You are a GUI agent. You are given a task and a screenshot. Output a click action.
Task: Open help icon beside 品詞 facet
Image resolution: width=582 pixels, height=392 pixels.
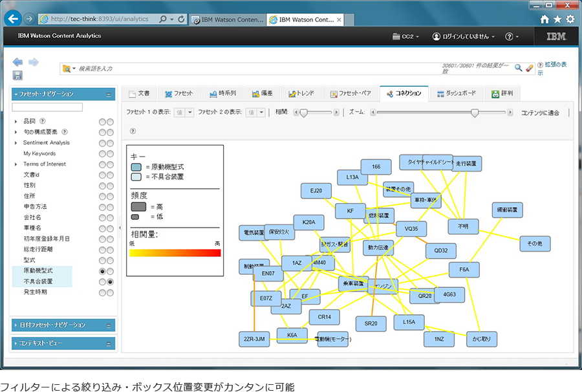(42, 121)
